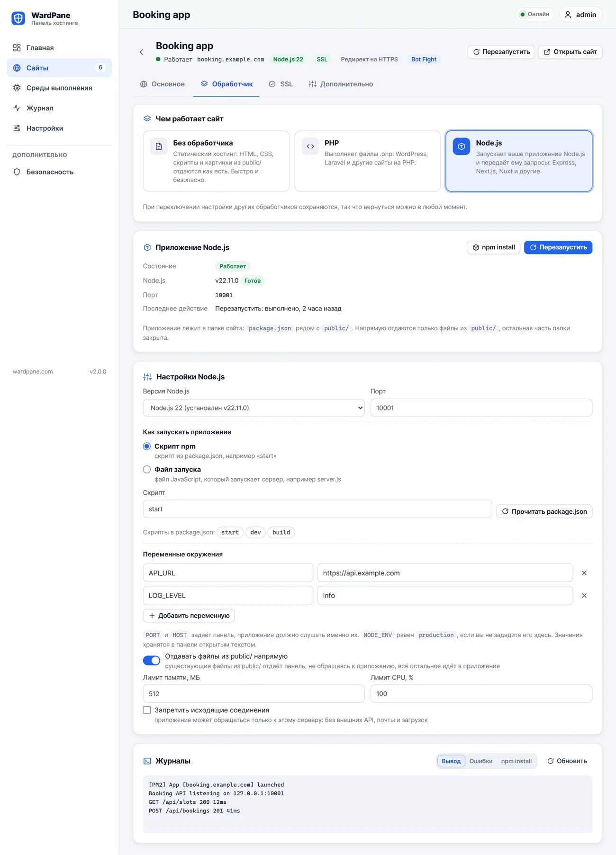Select the Скрипт npm radio option
The width and height of the screenshot is (616, 855).
click(147, 446)
